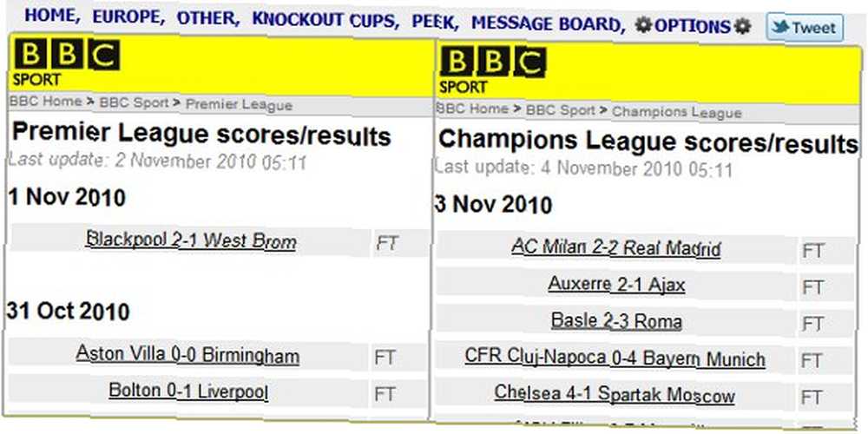868x434 pixels.
Task: Click the gear icon left of OPTIONS
Action: 643,24
